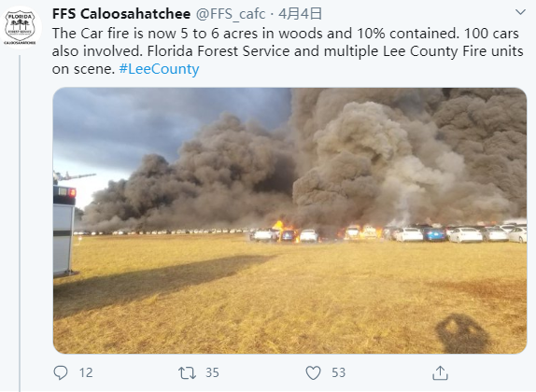Like the tweet with heart icon
The width and height of the screenshot is (536, 392).
313,372
